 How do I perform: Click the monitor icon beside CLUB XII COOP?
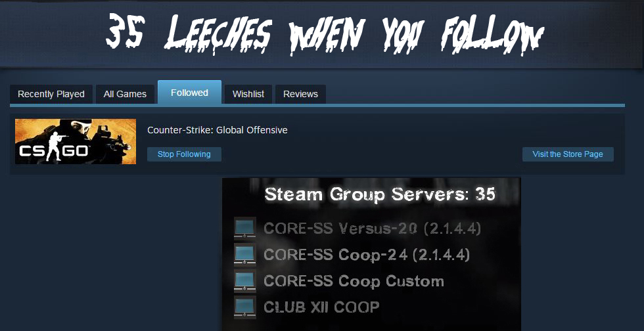click(x=245, y=307)
